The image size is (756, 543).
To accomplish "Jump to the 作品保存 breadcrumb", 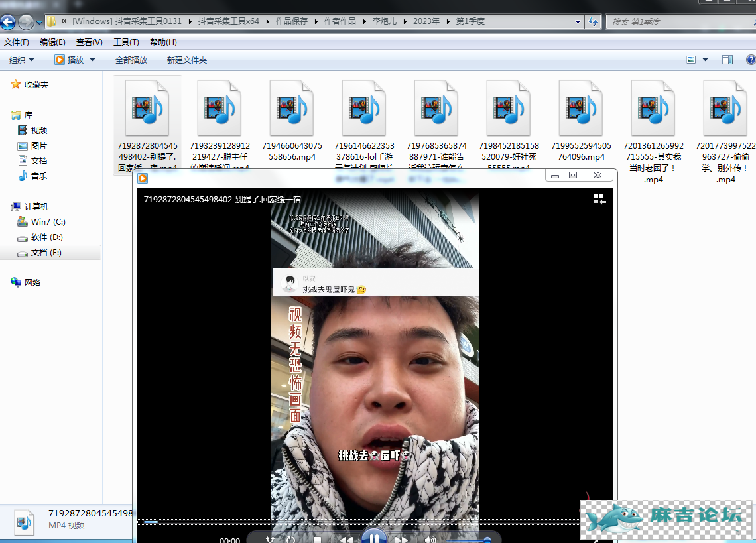I will pyautogui.click(x=292, y=21).
